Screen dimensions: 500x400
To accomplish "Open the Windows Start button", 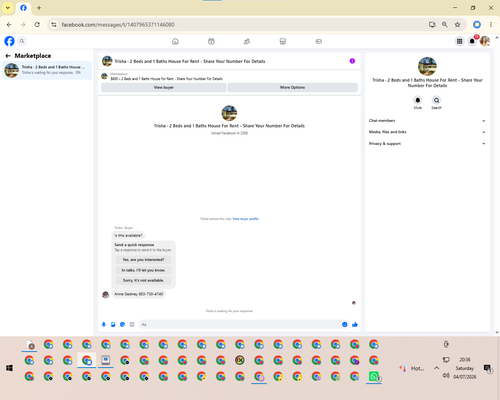I will coord(9,368).
